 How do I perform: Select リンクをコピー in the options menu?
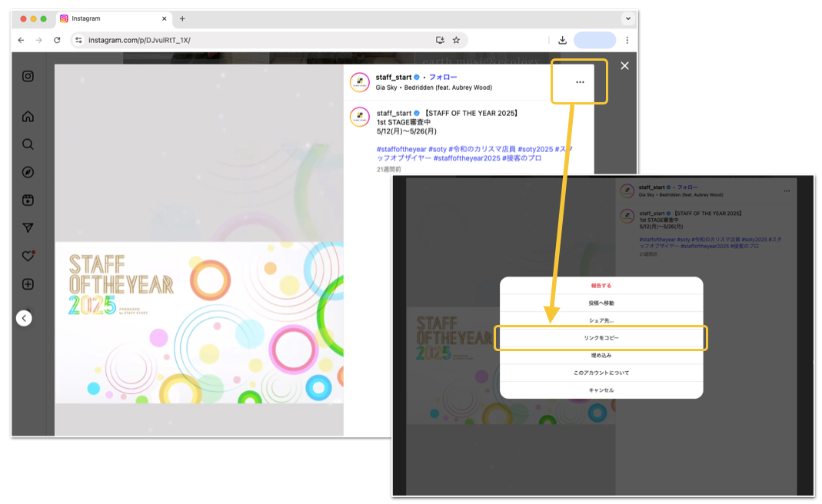601,338
